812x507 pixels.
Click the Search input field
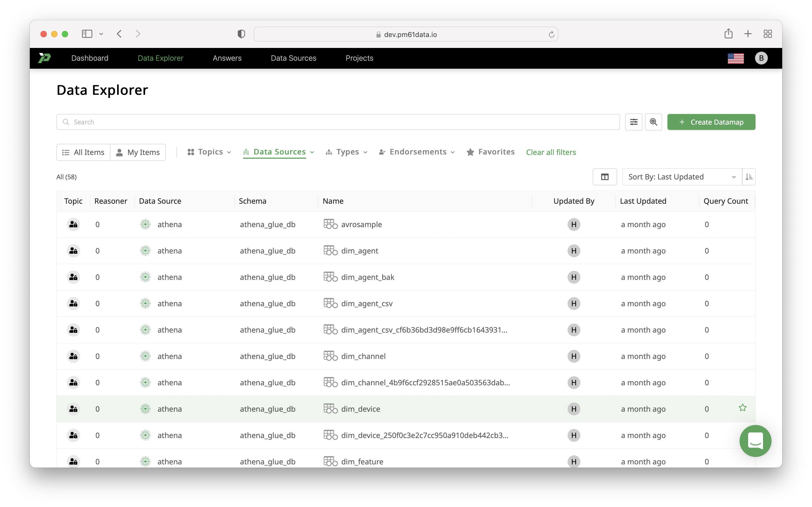pyautogui.click(x=338, y=122)
